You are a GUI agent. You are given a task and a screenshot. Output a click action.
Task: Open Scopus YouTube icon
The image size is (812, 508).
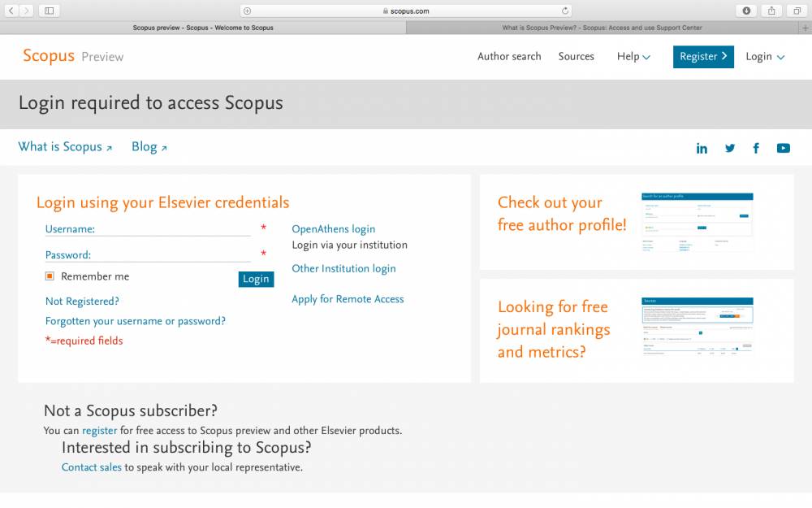click(x=783, y=148)
